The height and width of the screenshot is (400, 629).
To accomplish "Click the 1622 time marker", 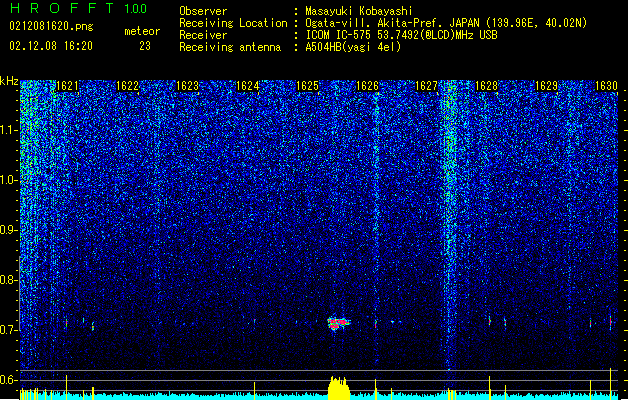I will click(x=127, y=86).
